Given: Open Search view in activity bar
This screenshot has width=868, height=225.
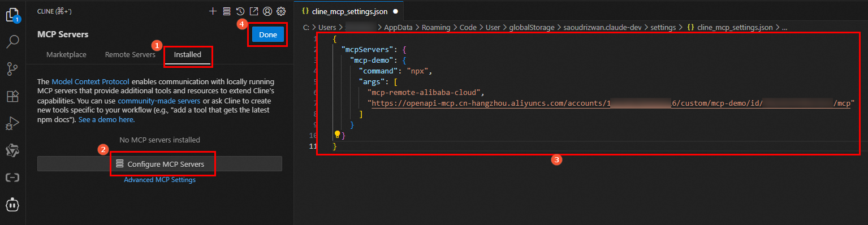Looking at the screenshot, I should 12,42.
